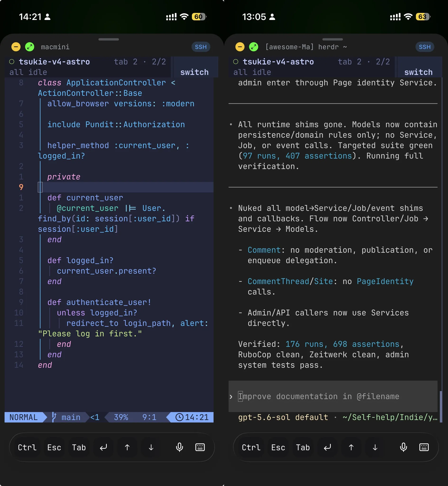Click the git branch icon beside main
Image resolution: width=448 pixels, height=486 pixels.
[54, 417]
